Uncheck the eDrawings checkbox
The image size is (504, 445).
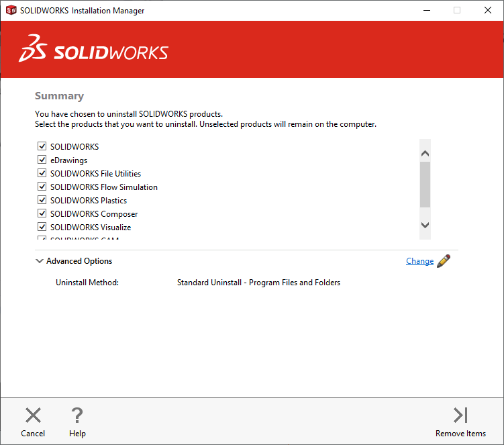point(42,160)
